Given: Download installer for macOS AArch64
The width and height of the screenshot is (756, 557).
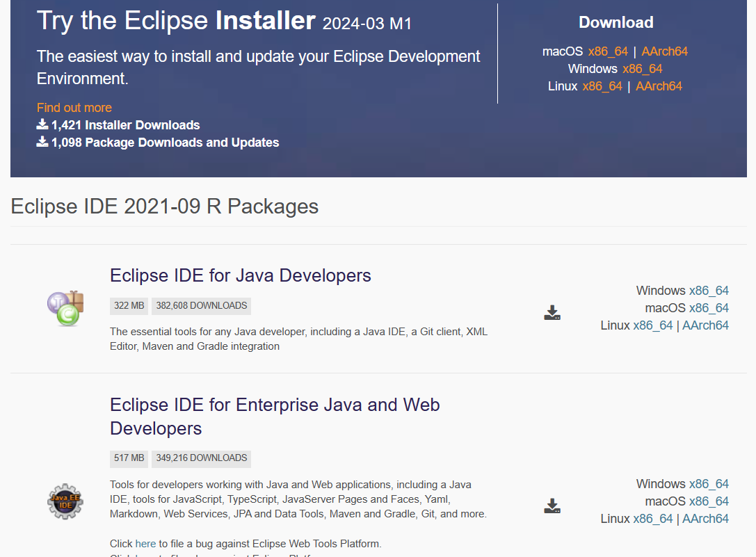Looking at the screenshot, I should point(664,51).
